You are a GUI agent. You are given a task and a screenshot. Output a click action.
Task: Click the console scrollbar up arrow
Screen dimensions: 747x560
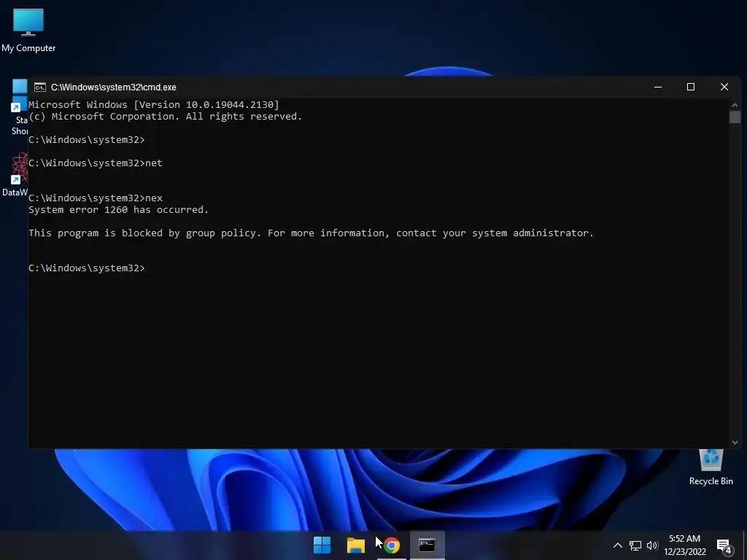[735, 105]
